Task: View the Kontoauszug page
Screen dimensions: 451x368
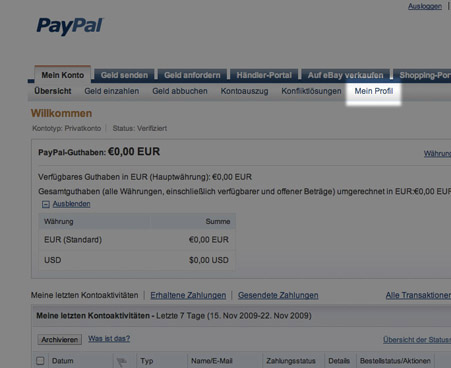Action: (x=244, y=91)
